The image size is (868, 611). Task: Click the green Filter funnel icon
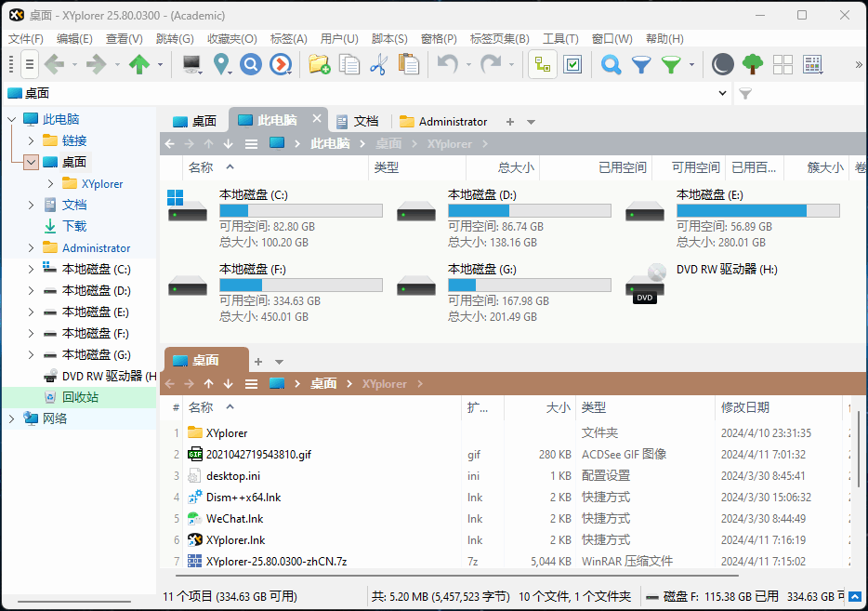671,64
